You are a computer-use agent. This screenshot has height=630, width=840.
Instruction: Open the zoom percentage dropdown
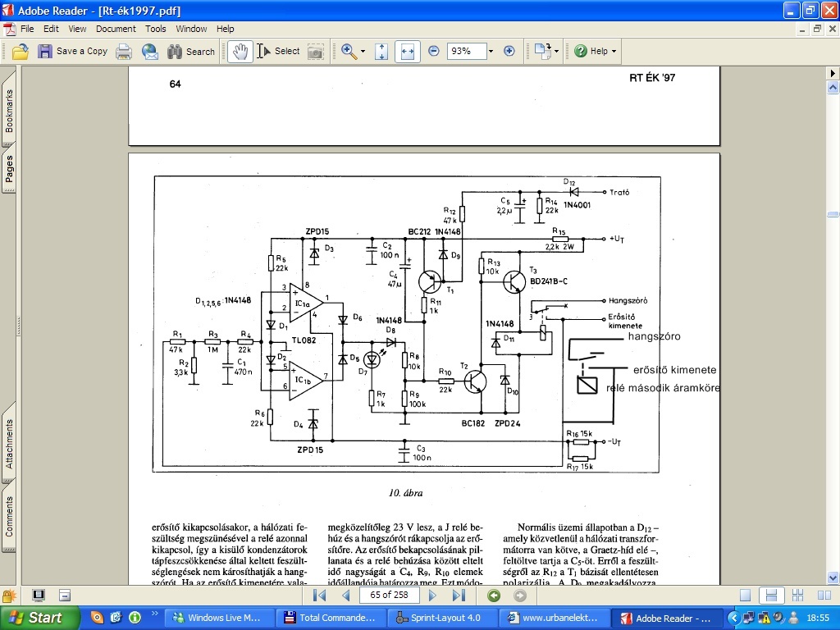491,52
